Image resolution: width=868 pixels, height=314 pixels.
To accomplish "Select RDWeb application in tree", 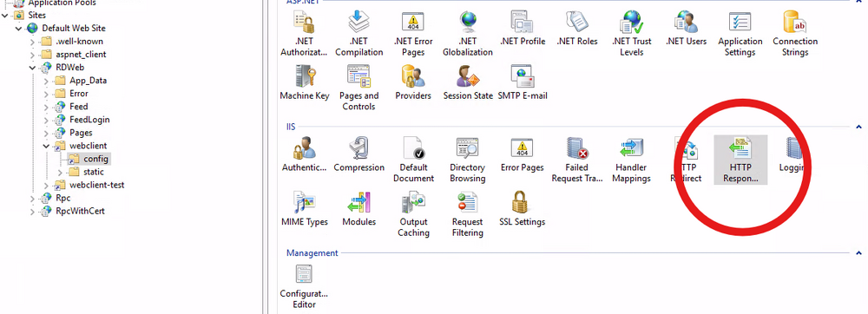I will (x=69, y=68).
